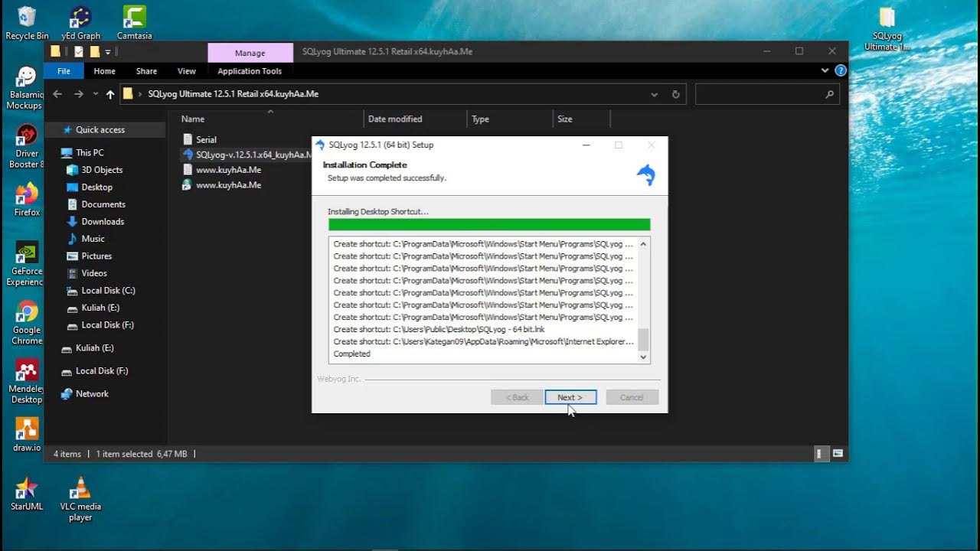Viewport: 980px width, 551px height.
Task: Switch to the large icons view in status bar
Action: (838, 454)
